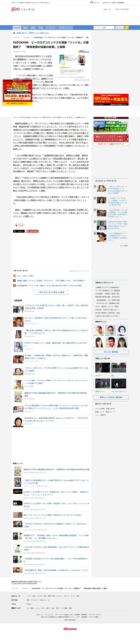
Task: Click gooIDでもっと便利に(新規登録) link
Action: tap(113, 2)
